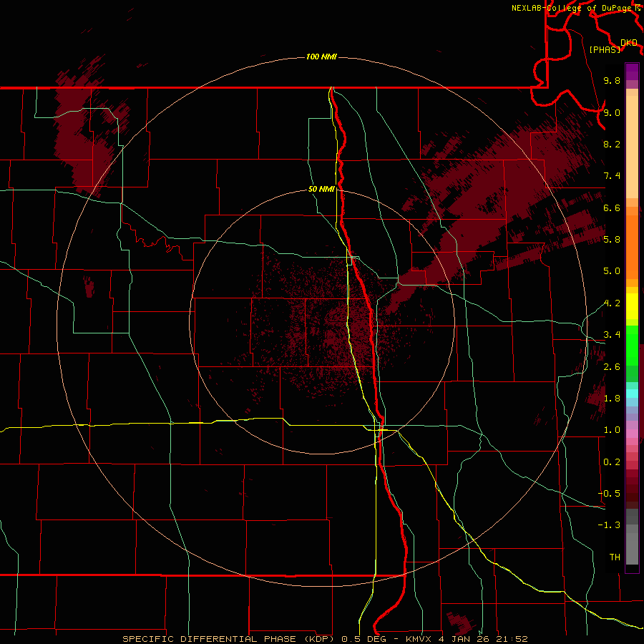Select the [PHAS] units label
Viewport: 644px width, 644px height.
pyautogui.click(x=605, y=49)
